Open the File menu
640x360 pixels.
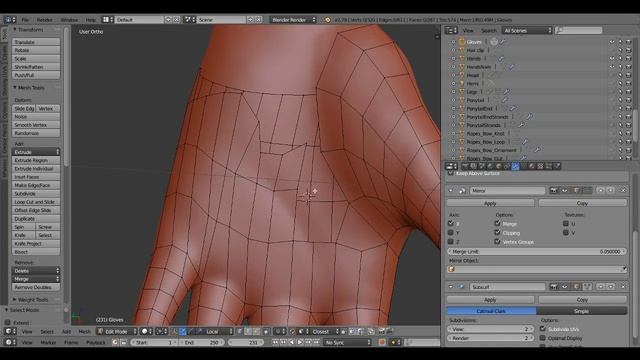coord(25,20)
